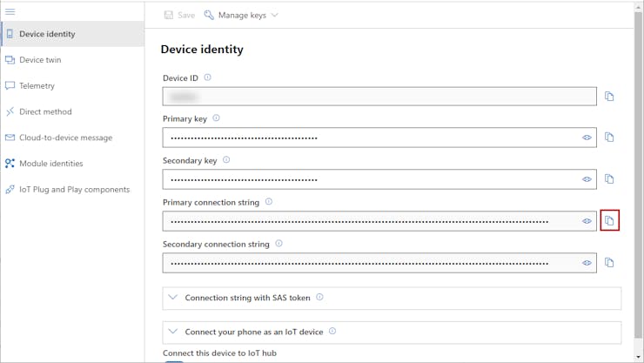The width and height of the screenshot is (644, 363).
Task: Click the Device ID input field
Action: (379, 97)
